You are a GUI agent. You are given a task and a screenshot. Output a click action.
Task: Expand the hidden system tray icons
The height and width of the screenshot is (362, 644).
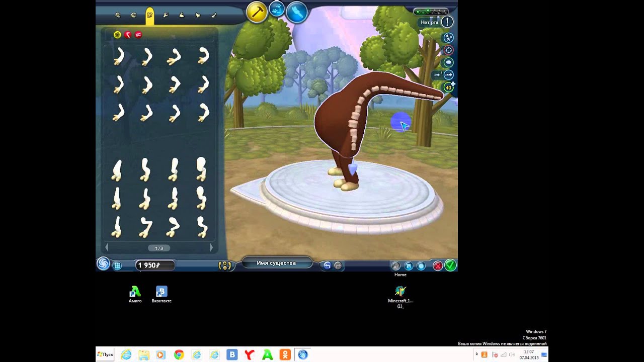pos(476,354)
